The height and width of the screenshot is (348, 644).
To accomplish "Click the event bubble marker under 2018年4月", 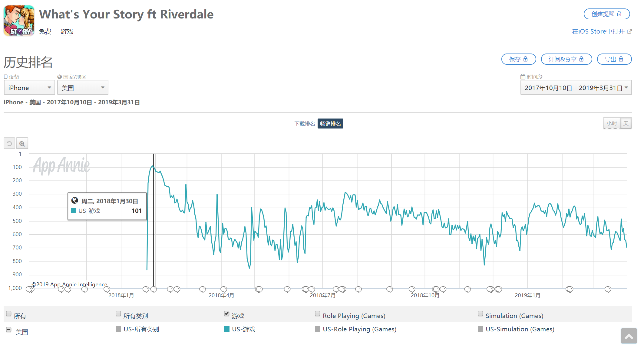I will click(x=224, y=289).
